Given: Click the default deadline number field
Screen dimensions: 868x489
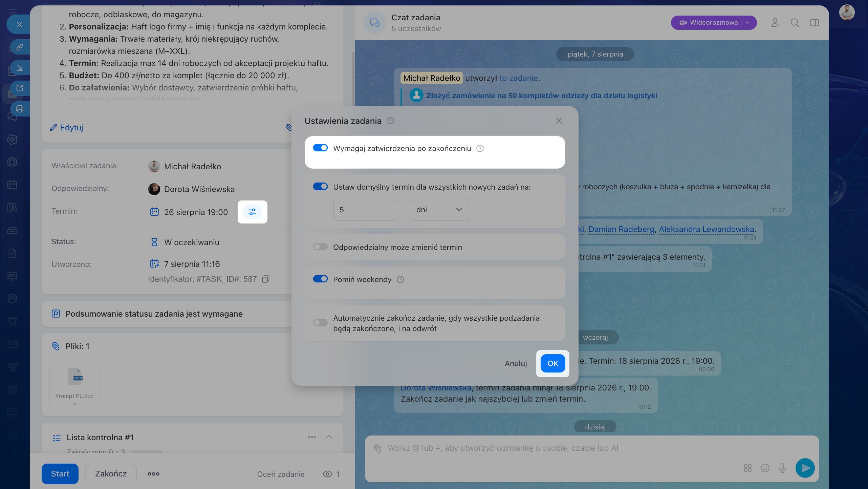Looking at the screenshot, I should pyautogui.click(x=365, y=210).
